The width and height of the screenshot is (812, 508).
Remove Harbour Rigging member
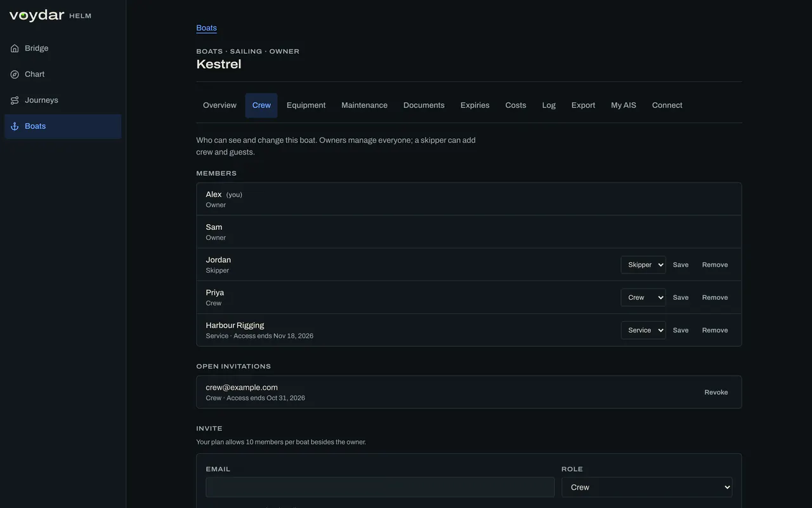(715, 330)
